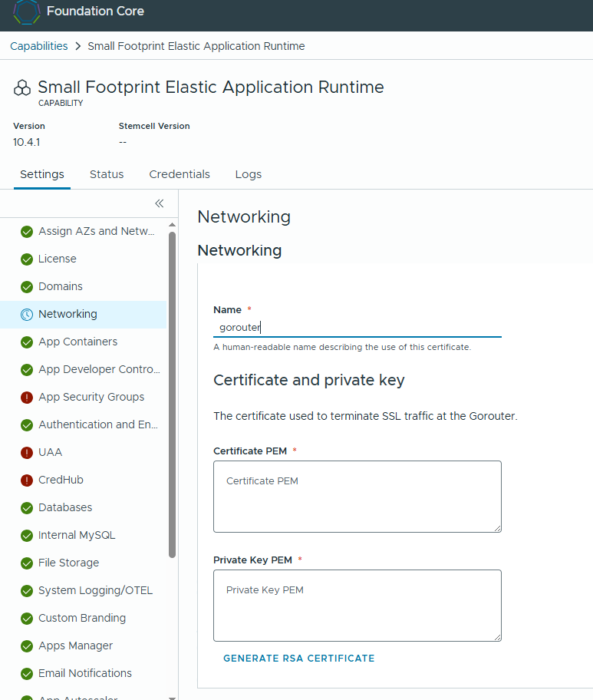Click sidebar scrollbar down arrow
This screenshot has height=700, width=593.
173,698
